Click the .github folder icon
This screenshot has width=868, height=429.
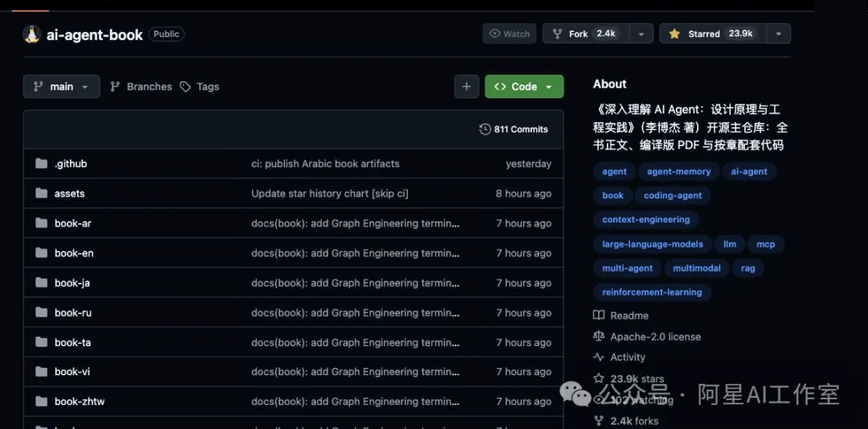coord(41,163)
